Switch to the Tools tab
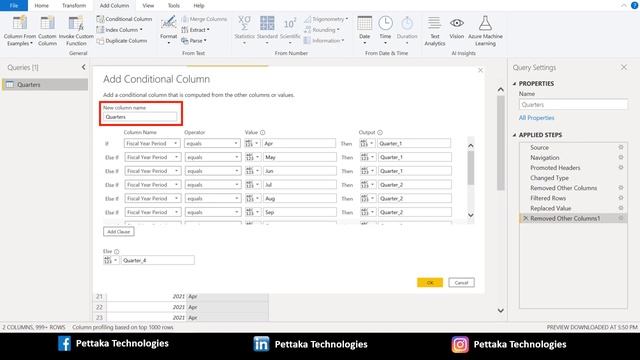 [x=173, y=6]
